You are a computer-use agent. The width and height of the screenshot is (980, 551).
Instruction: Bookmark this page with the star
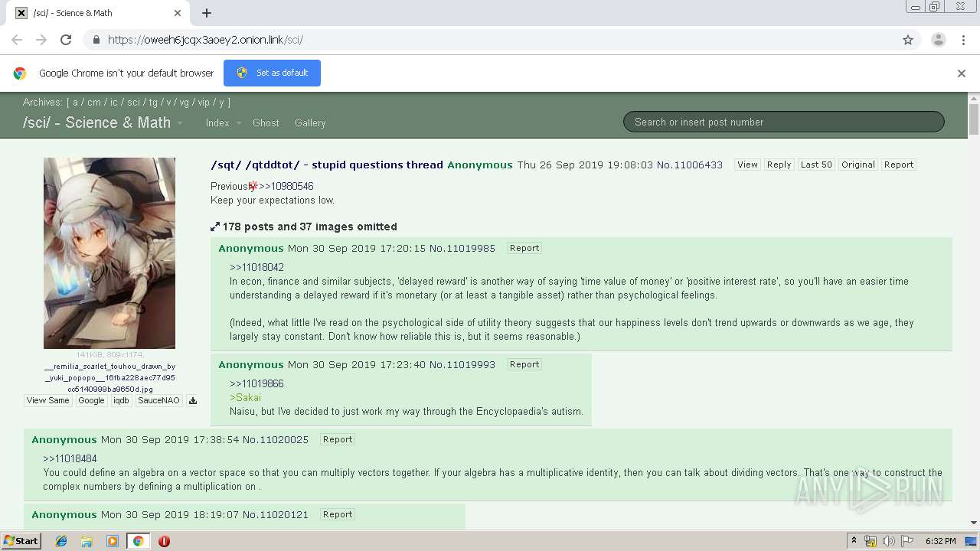pos(908,40)
